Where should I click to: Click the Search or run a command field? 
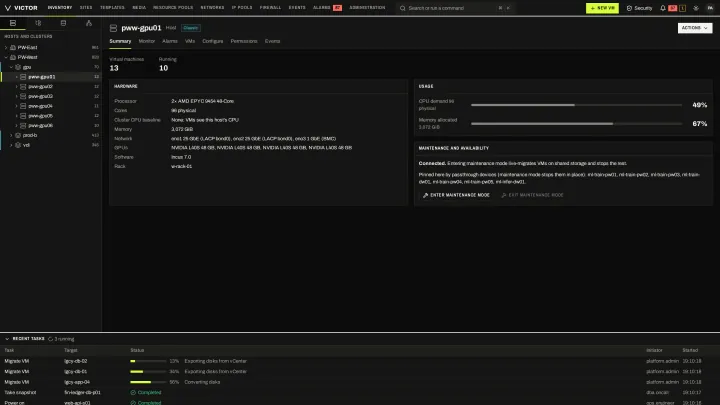455,8
